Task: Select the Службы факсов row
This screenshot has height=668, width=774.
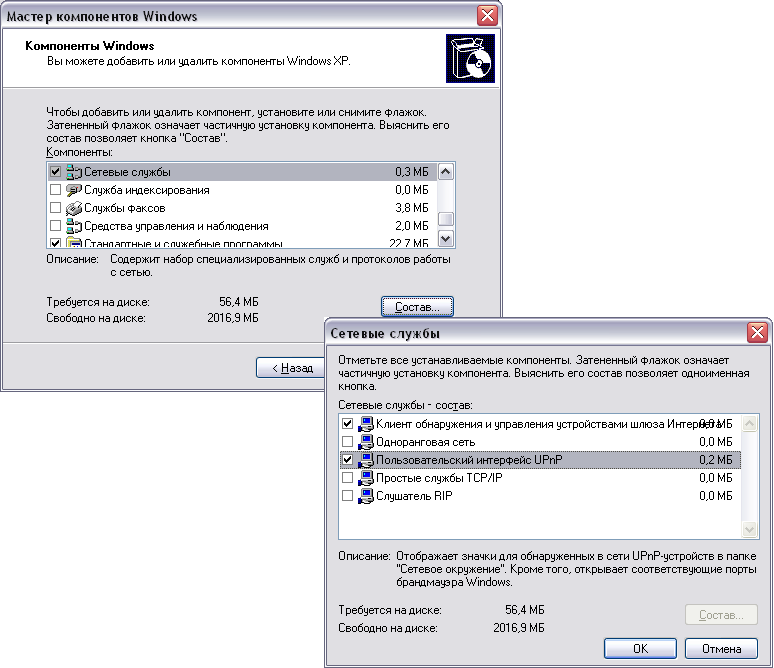Action: click(242, 208)
